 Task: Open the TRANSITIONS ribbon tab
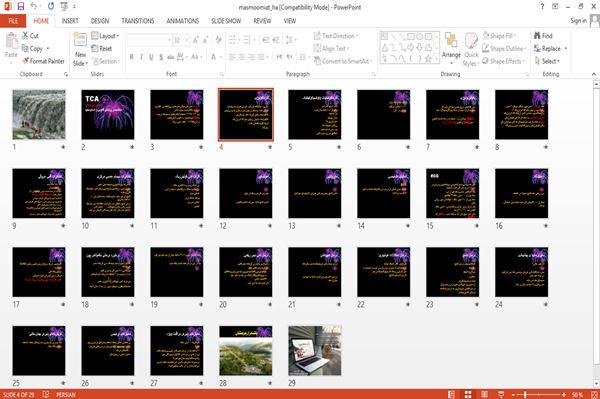point(138,21)
